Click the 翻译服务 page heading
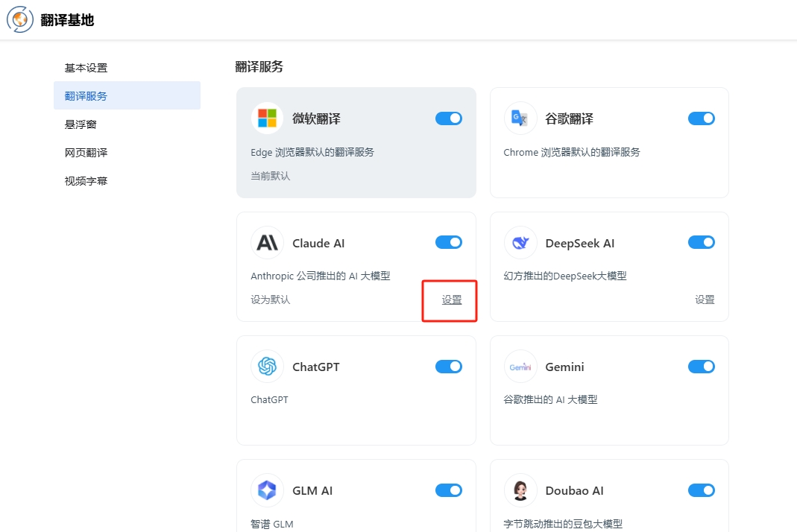This screenshot has height=532, width=797. coord(259,66)
